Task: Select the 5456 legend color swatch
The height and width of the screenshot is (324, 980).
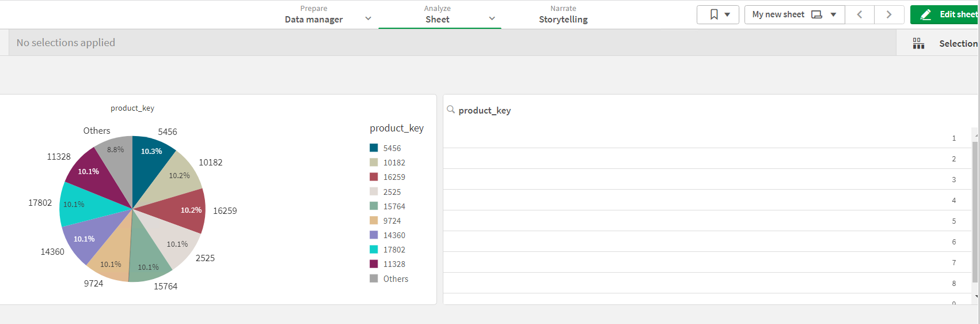Action: click(x=374, y=148)
